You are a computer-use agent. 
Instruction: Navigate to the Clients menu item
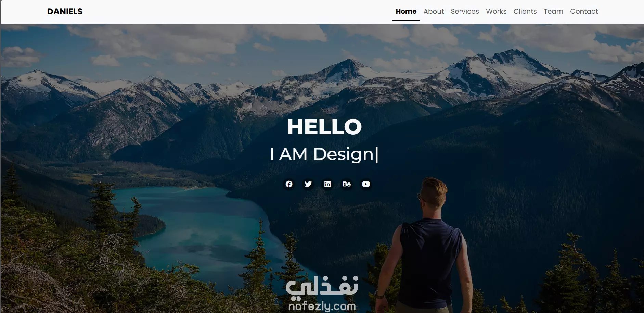click(525, 11)
